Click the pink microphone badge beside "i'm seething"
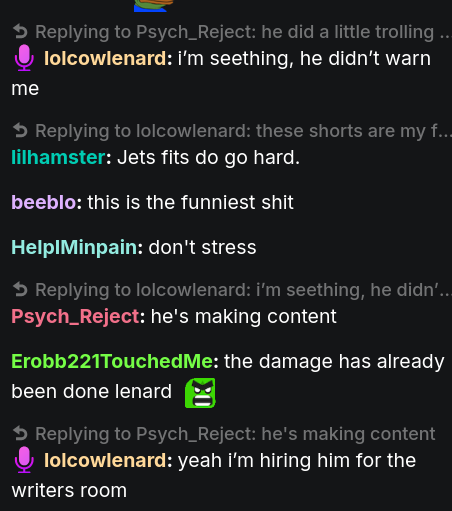This screenshot has height=511, width=452. (24, 58)
